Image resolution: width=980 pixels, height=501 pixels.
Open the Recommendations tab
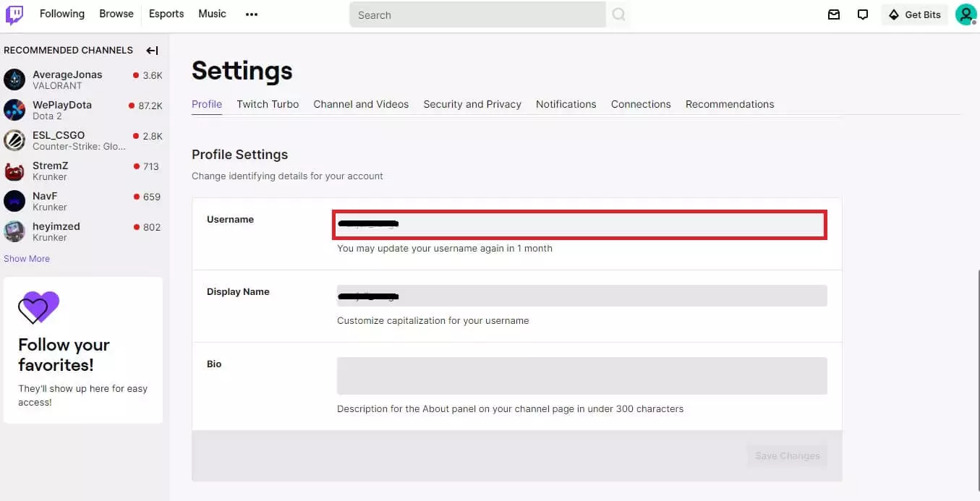click(x=730, y=104)
